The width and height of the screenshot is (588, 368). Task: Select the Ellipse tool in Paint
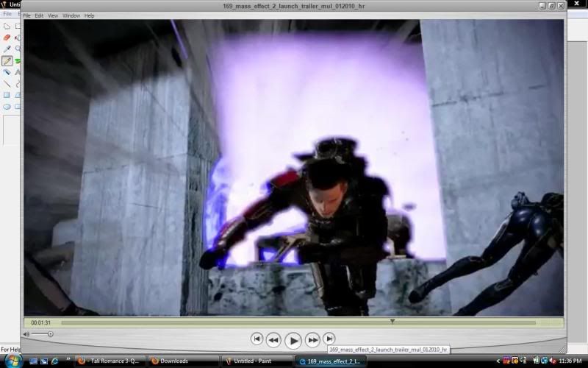coord(7,107)
